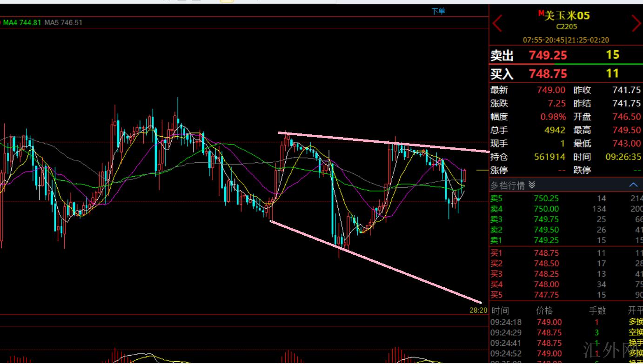
Task: Collapse depth panel using blue up chevron
Action: click(x=633, y=185)
